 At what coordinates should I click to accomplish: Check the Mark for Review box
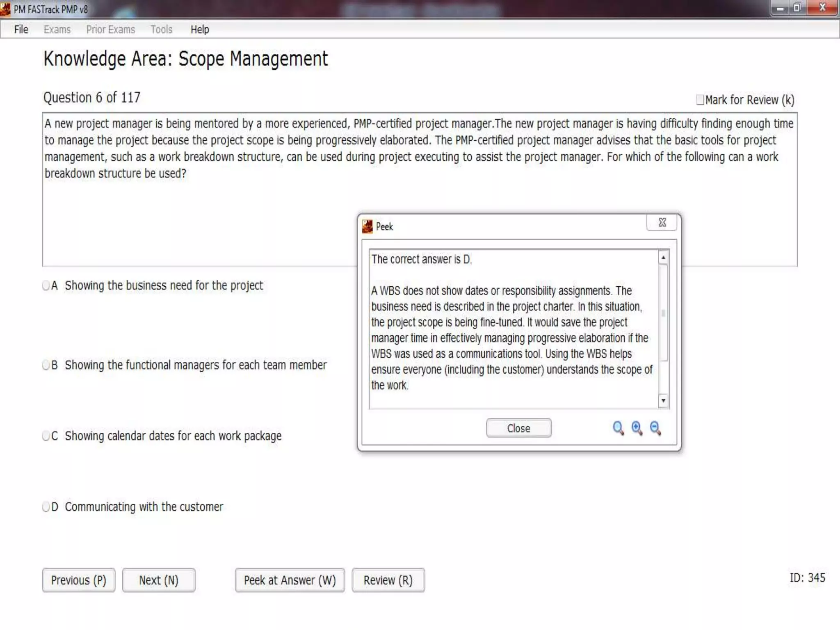point(700,100)
